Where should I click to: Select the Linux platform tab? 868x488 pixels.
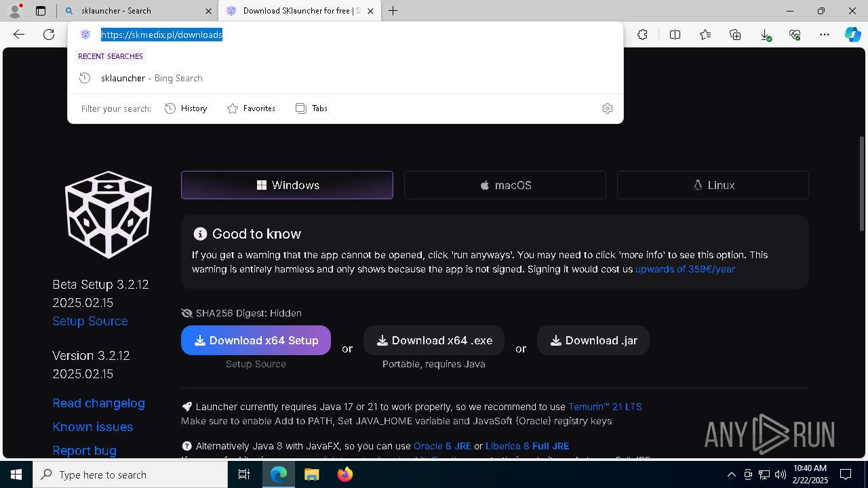point(713,185)
